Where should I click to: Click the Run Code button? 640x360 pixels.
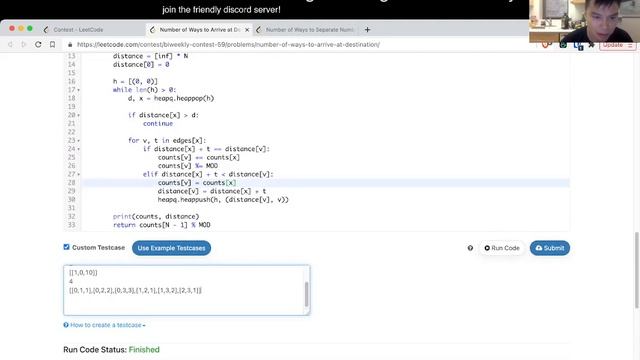502,248
